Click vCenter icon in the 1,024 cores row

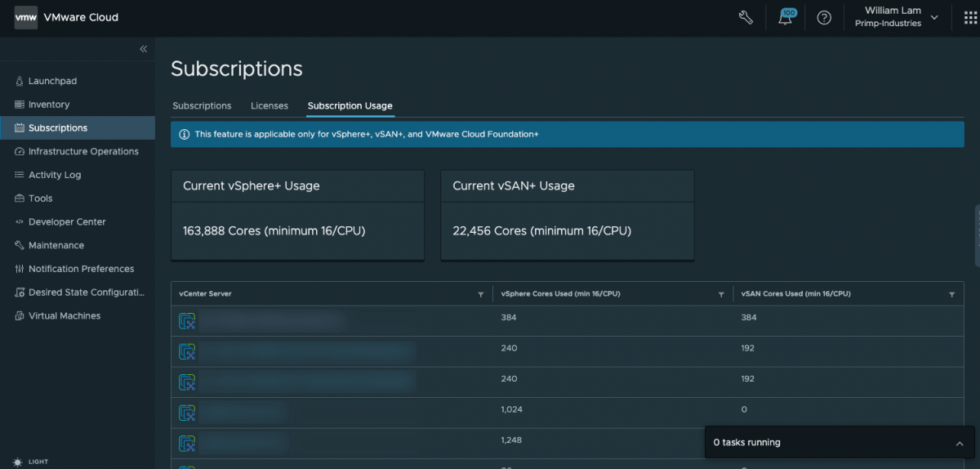(x=187, y=413)
